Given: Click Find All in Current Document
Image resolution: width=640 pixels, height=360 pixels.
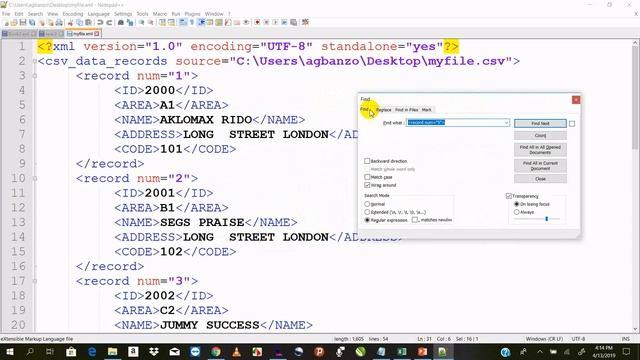Looking at the screenshot, I should (x=540, y=165).
